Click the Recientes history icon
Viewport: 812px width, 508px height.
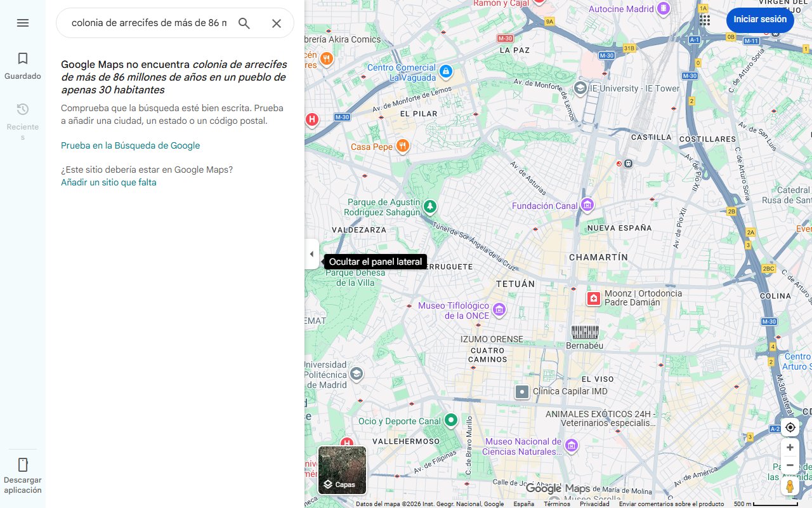(x=22, y=109)
